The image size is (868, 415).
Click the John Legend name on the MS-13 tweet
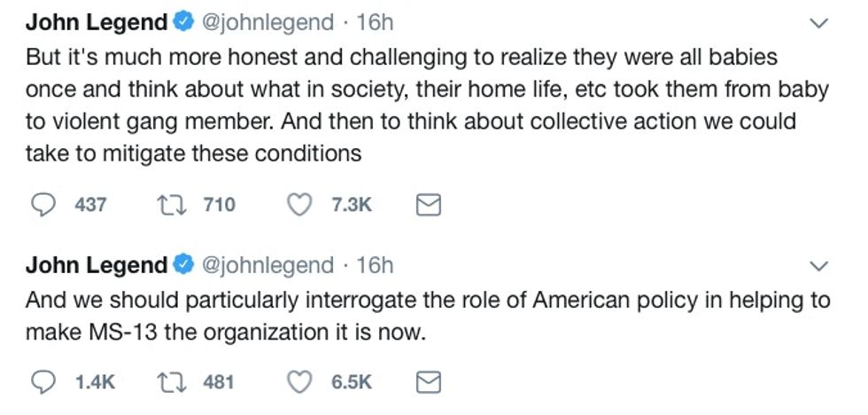[96, 264]
